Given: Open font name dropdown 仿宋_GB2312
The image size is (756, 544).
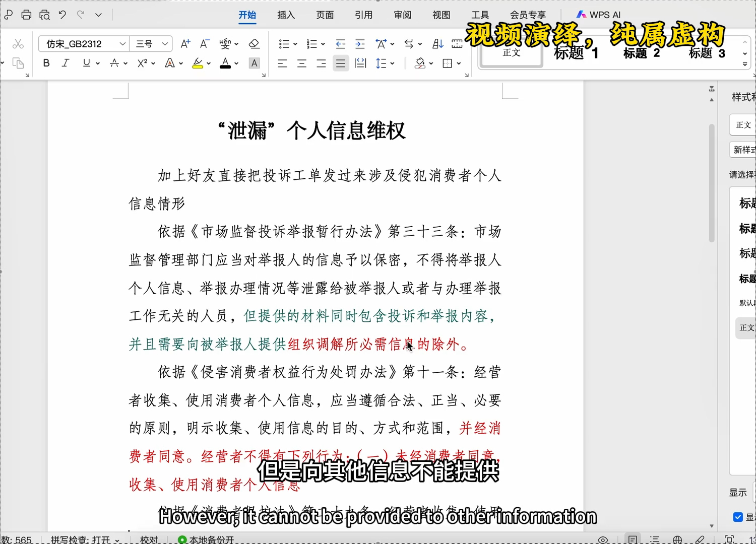Looking at the screenshot, I should [122, 44].
